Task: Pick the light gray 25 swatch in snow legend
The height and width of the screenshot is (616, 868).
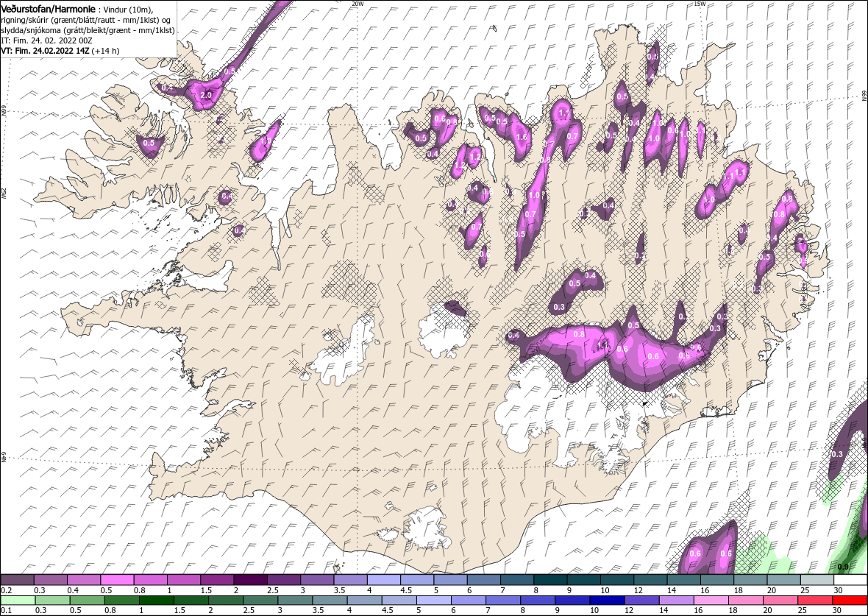Action: (817, 579)
